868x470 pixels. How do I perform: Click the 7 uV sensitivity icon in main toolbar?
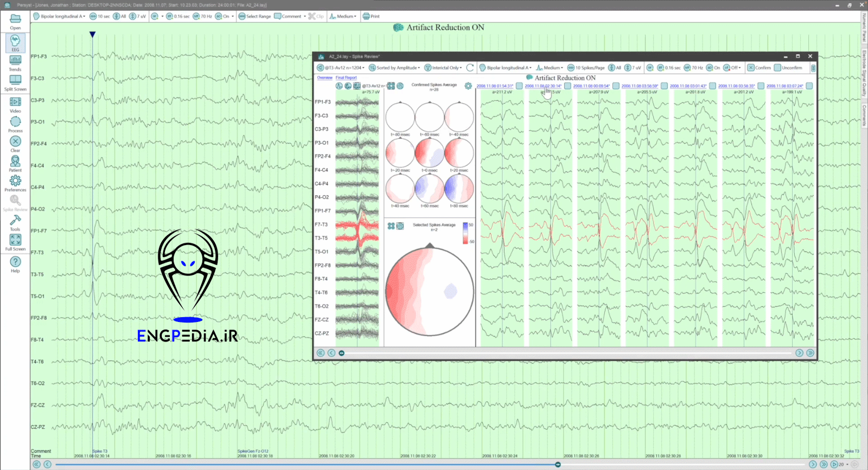(x=132, y=16)
